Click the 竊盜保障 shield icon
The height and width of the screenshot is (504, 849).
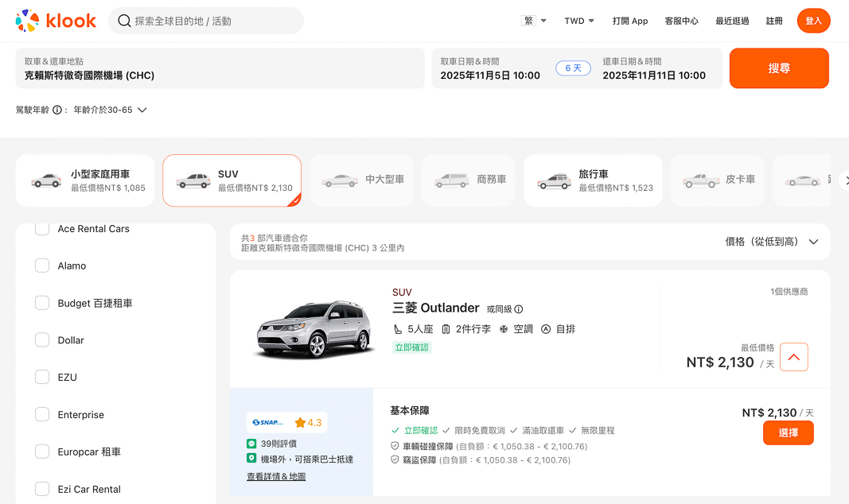[x=395, y=459]
